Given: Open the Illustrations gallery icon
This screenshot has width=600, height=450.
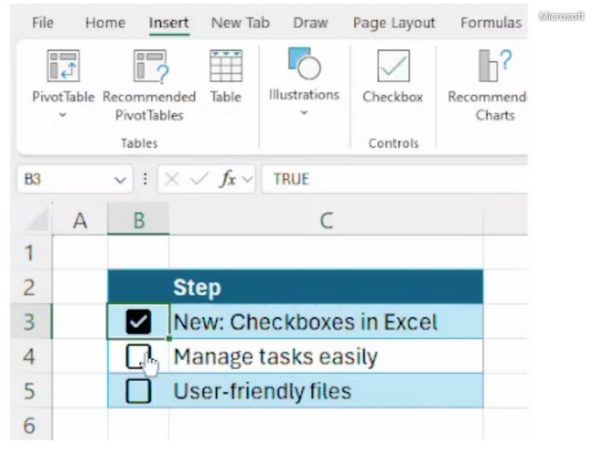Looking at the screenshot, I should click(304, 64).
